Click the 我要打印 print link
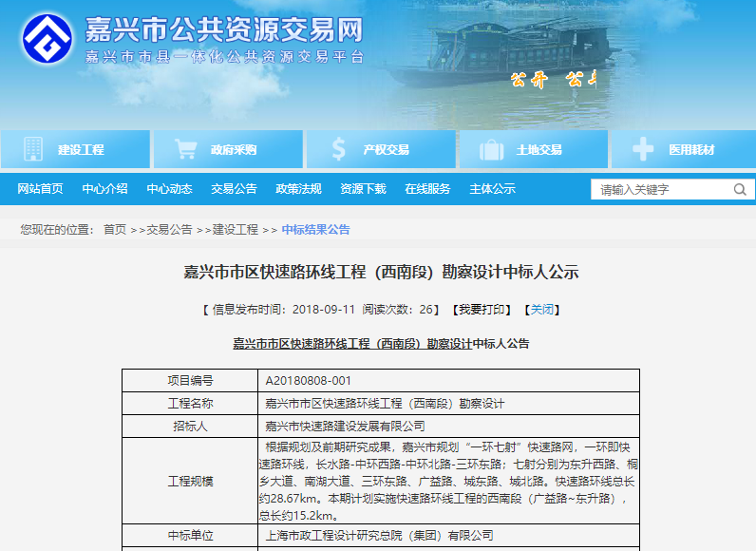The image size is (756, 551). point(482,309)
